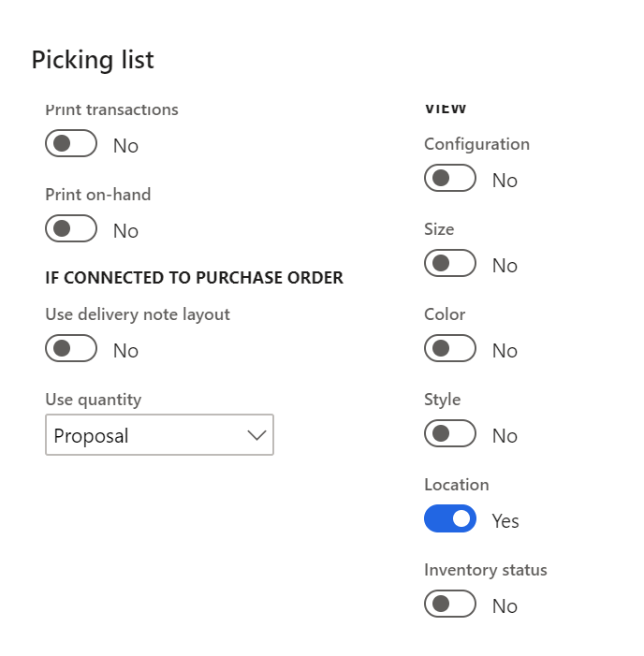
Task: Enable the Print transactions toggle
Action: [x=71, y=144]
